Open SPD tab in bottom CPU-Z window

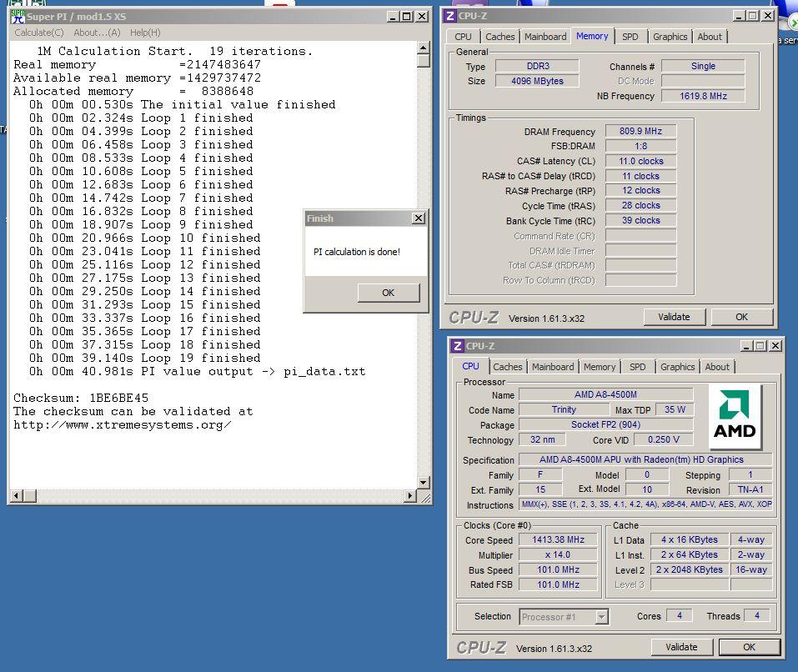click(637, 367)
